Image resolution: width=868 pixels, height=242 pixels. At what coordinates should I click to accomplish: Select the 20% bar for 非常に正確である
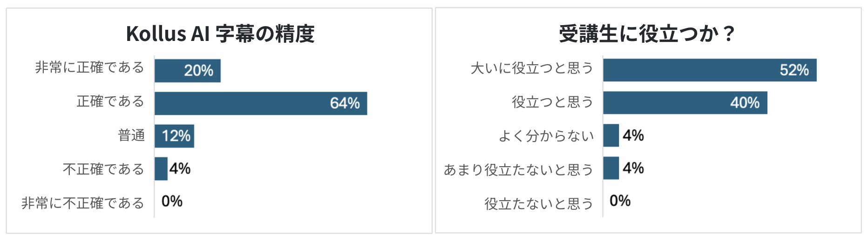click(x=188, y=71)
